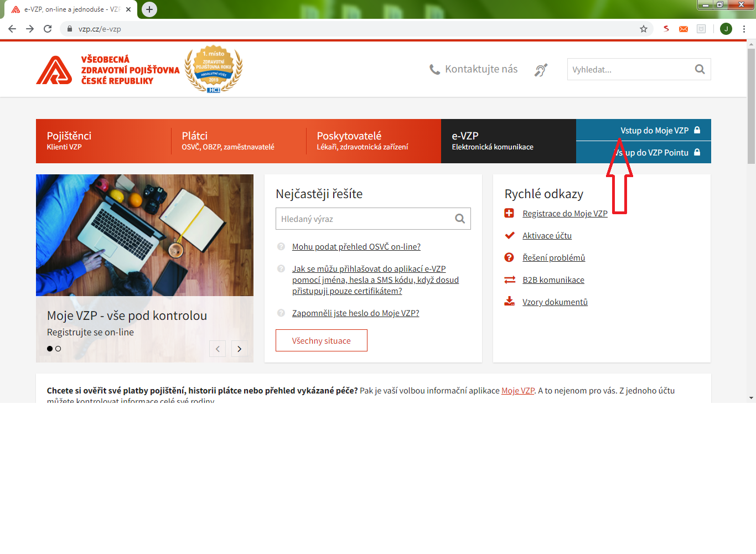Click the bookmark star in the address bar

pos(644,28)
